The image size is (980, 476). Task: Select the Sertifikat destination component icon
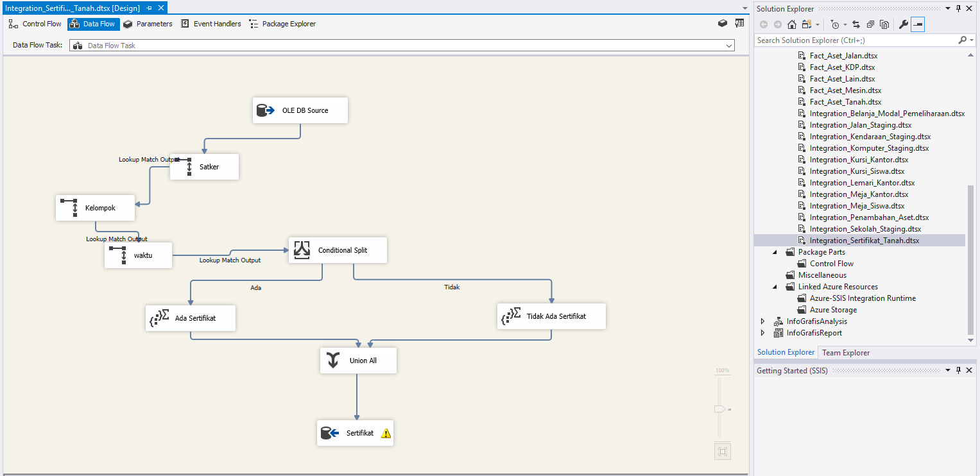330,433
